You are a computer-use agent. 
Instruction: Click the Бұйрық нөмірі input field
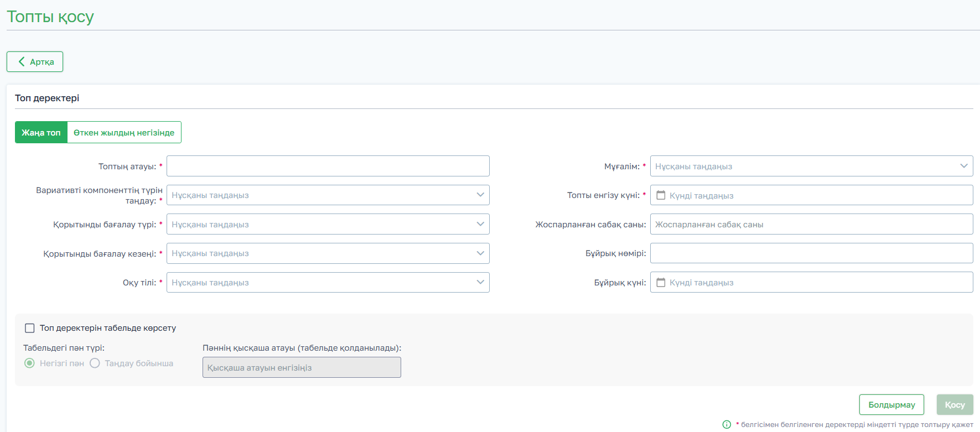point(811,253)
